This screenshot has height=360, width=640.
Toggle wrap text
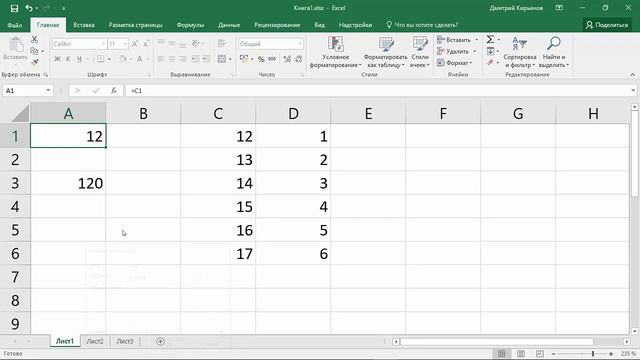click(x=222, y=43)
